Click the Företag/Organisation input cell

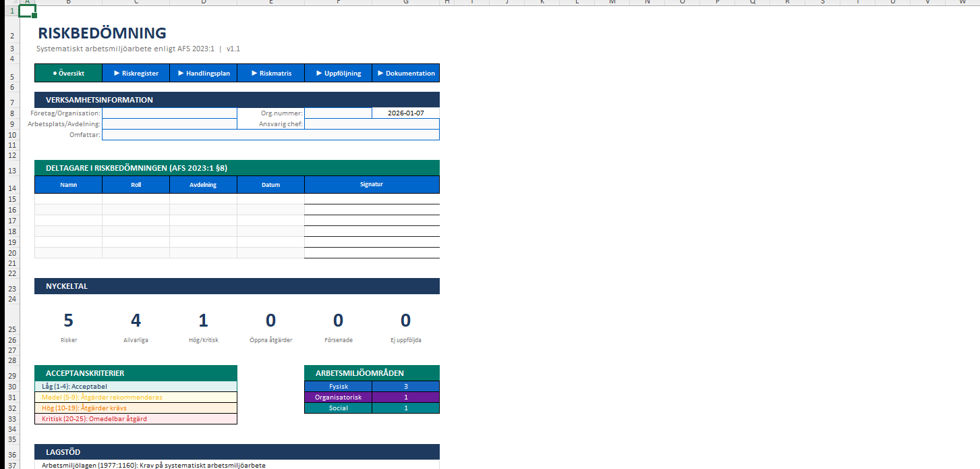(x=169, y=113)
